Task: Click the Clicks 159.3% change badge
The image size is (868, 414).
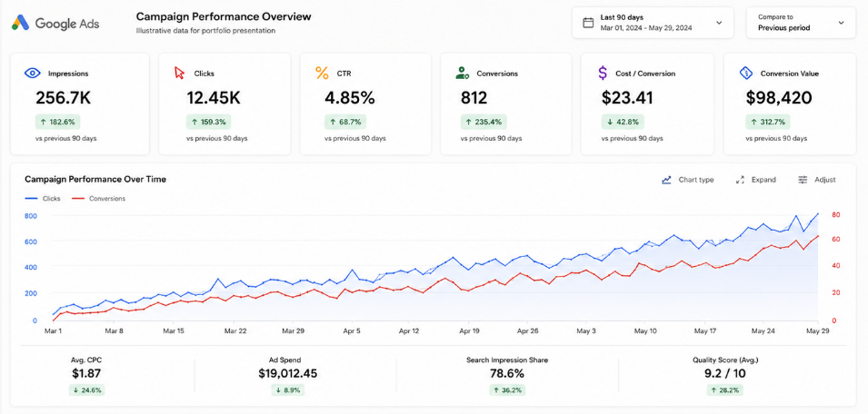Action: point(208,122)
